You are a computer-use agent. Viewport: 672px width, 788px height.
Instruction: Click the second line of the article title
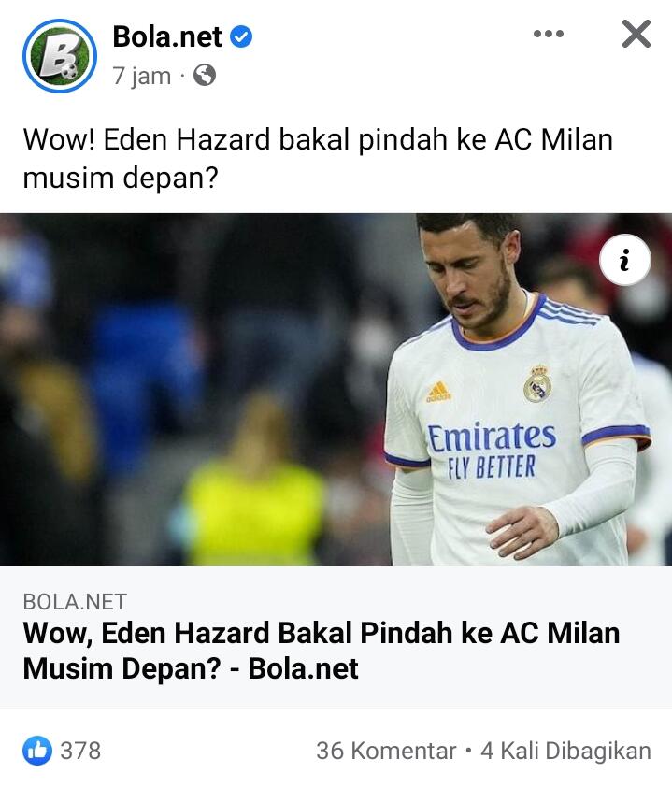(191, 668)
